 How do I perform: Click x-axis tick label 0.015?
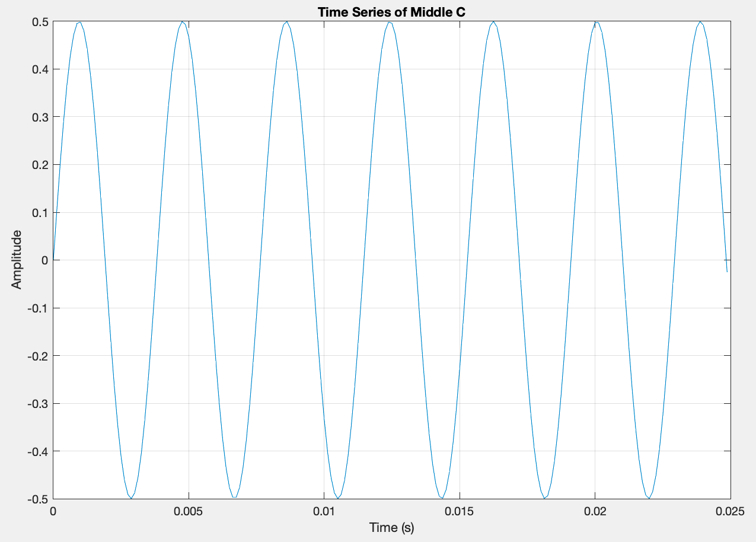460,511
